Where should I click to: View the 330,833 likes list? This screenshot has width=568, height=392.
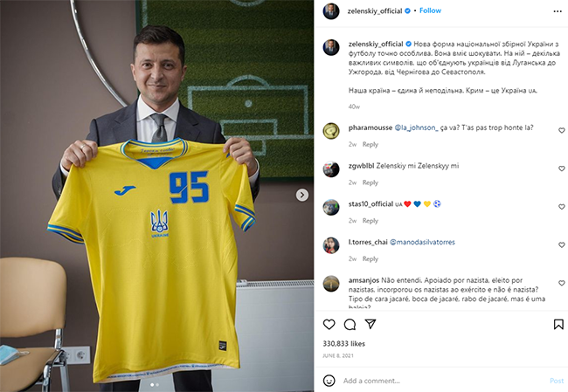coord(343,343)
